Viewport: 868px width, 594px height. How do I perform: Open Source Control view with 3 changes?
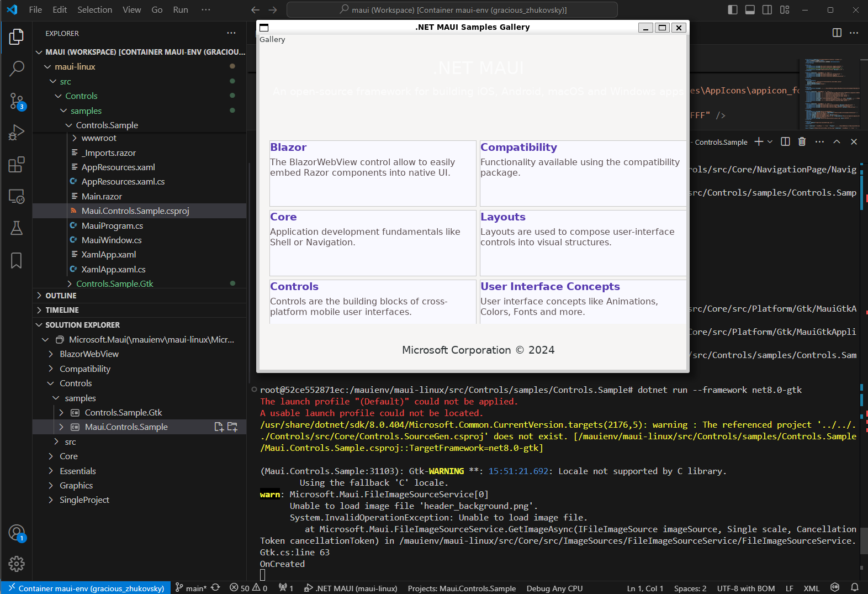[x=17, y=101]
